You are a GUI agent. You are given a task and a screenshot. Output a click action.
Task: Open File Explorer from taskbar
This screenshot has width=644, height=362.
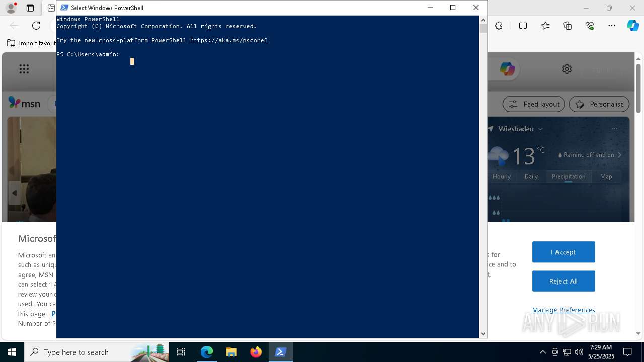click(231, 352)
